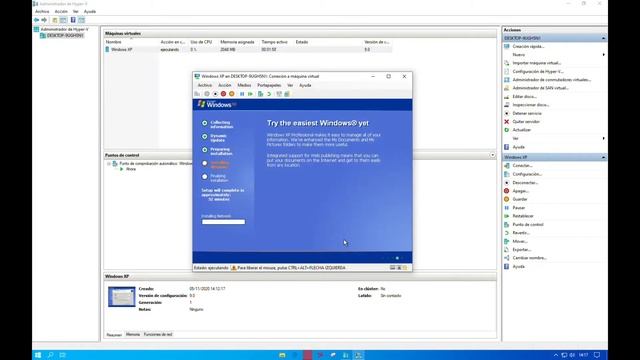Click the red X Quitar servidor icon
The image size is (640, 360).
[507, 122]
